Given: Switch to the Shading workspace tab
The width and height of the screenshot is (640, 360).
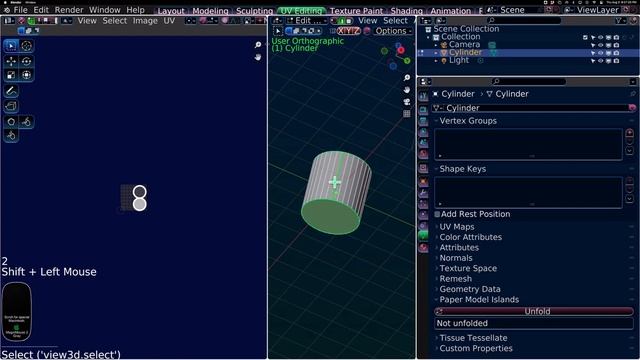Looking at the screenshot, I should coord(407,11).
